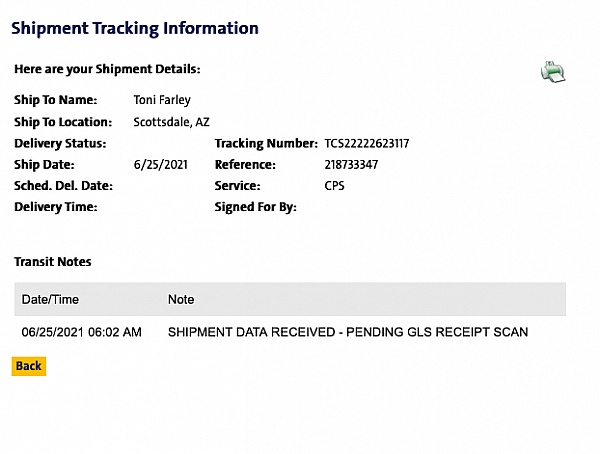The width and height of the screenshot is (600, 454).
Task: Click the Scottsdale, AZ location value
Action: (x=172, y=122)
